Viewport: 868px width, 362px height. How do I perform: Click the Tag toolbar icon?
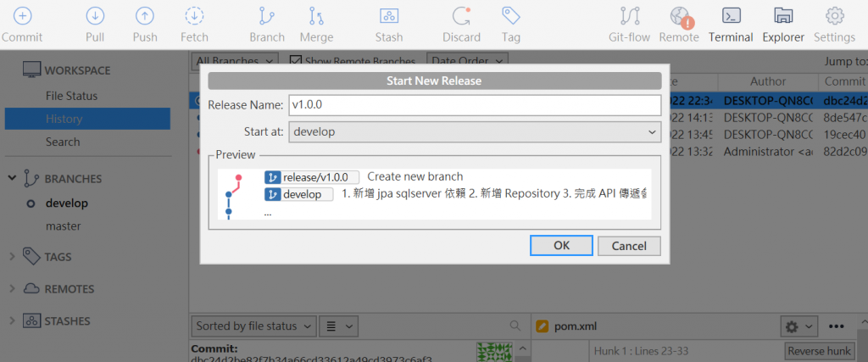click(x=510, y=16)
